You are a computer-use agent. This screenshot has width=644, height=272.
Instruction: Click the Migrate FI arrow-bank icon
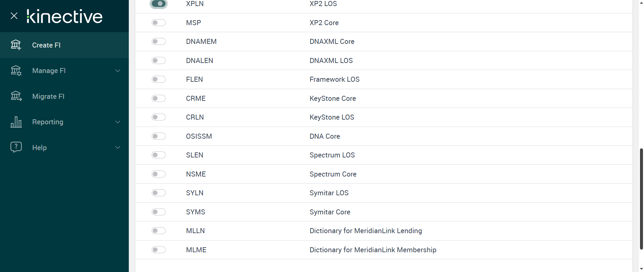pos(16,96)
